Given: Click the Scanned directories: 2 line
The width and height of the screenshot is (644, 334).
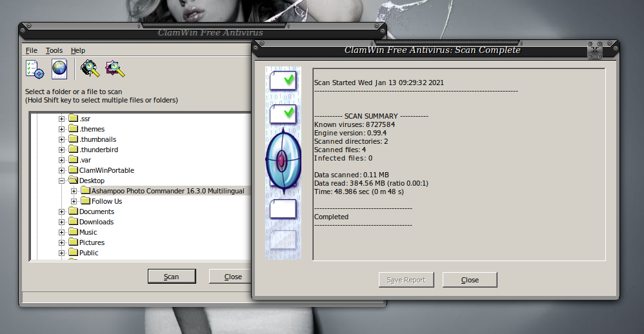Looking at the screenshot, I should 351,141.
